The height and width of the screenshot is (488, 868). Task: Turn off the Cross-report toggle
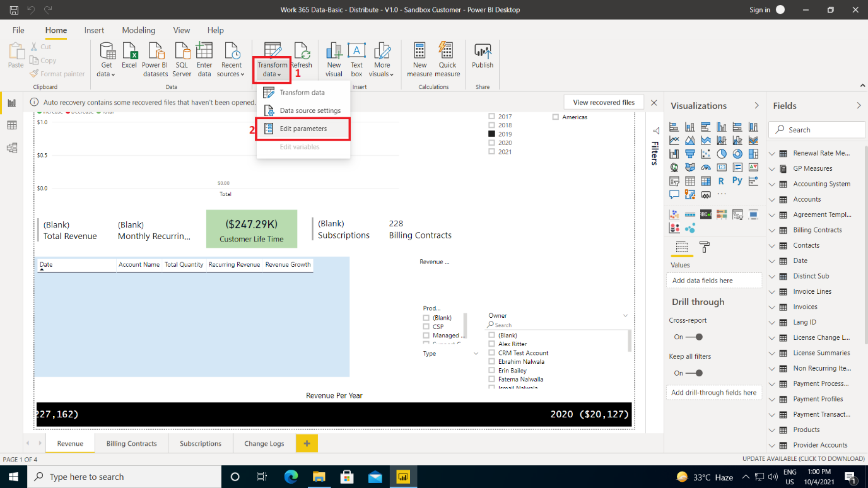pos(693,337)
